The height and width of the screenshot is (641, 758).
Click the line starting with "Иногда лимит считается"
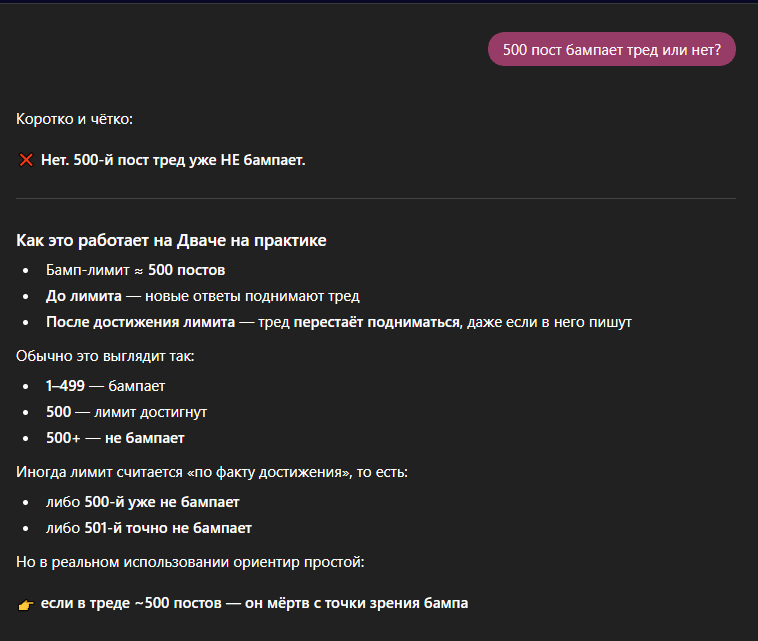click(214, 472)
